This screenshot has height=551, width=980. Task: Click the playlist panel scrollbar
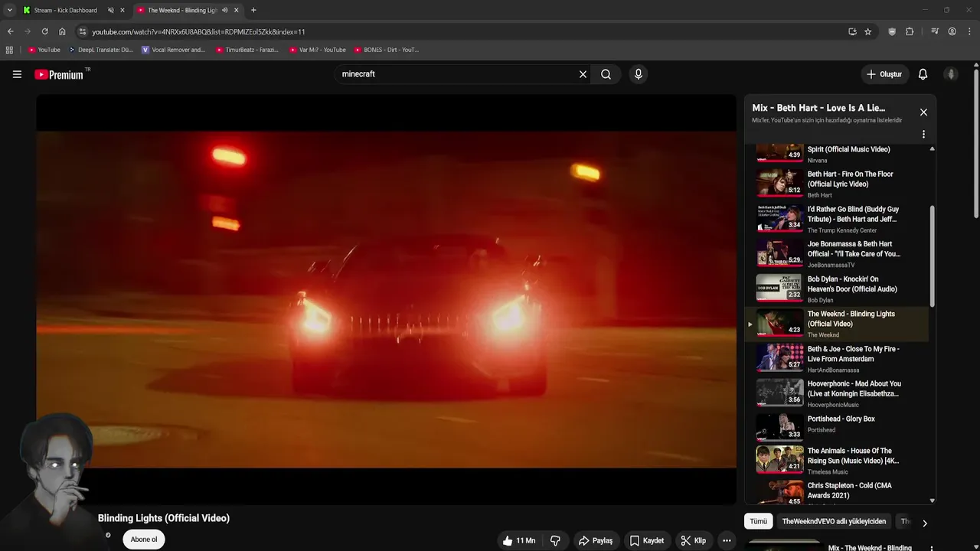pos(932,256)
